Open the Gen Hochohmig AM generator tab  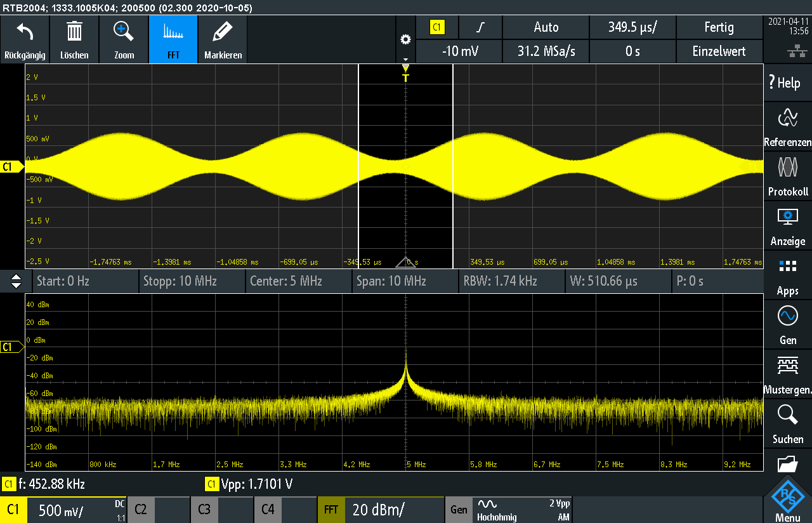(509, 510)
